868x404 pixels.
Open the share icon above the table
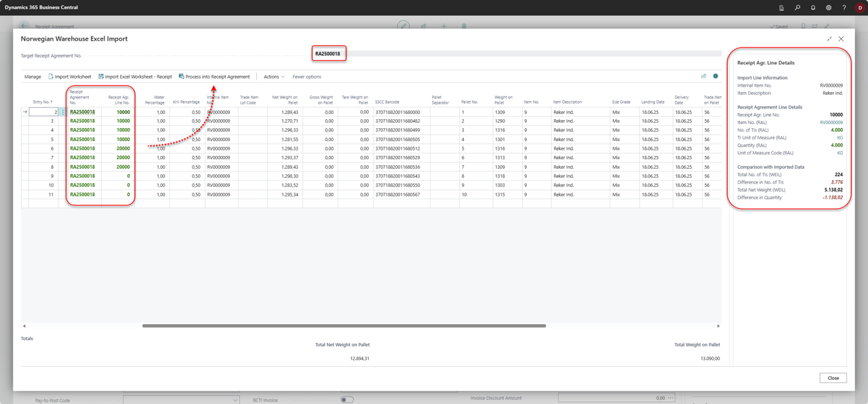coord(703,77)
